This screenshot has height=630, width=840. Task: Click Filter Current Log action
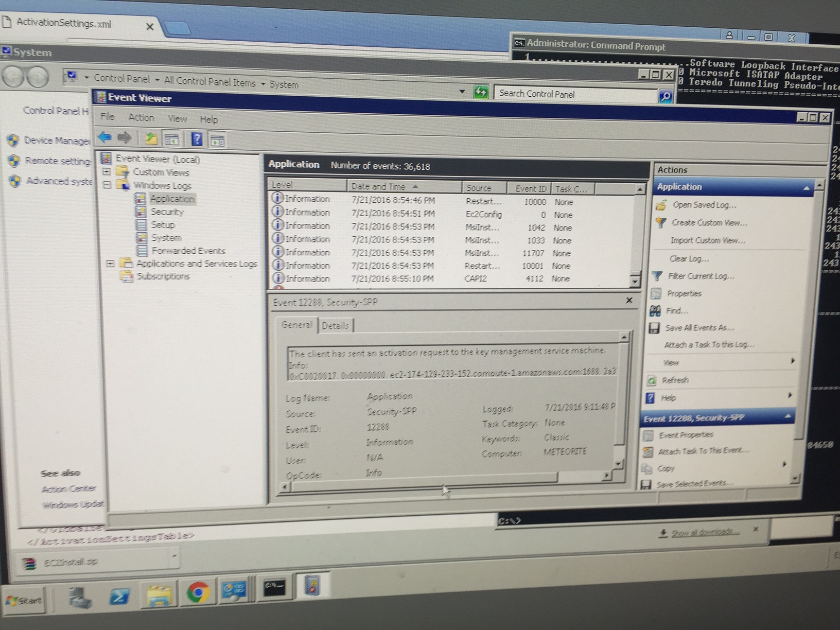[x=701, y=276]
